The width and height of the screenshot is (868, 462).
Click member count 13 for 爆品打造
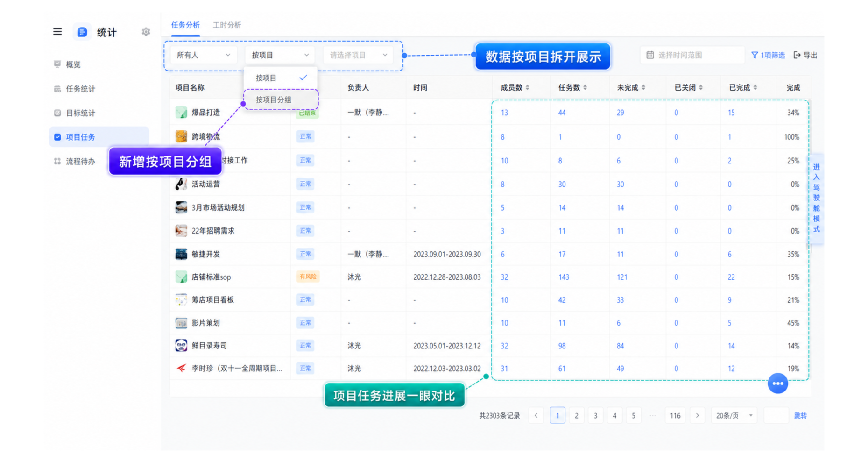coord(504,113)
